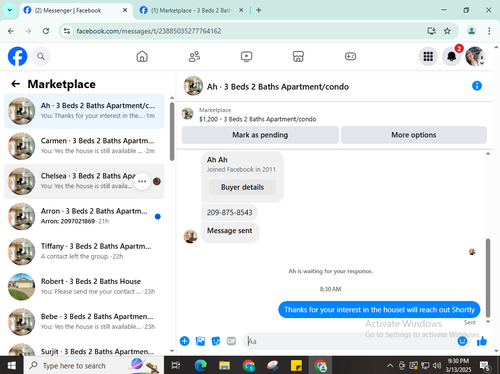Open the Marketplace storefront icon
The width and height of the screenshot is (500, 374).
(298, 56)
